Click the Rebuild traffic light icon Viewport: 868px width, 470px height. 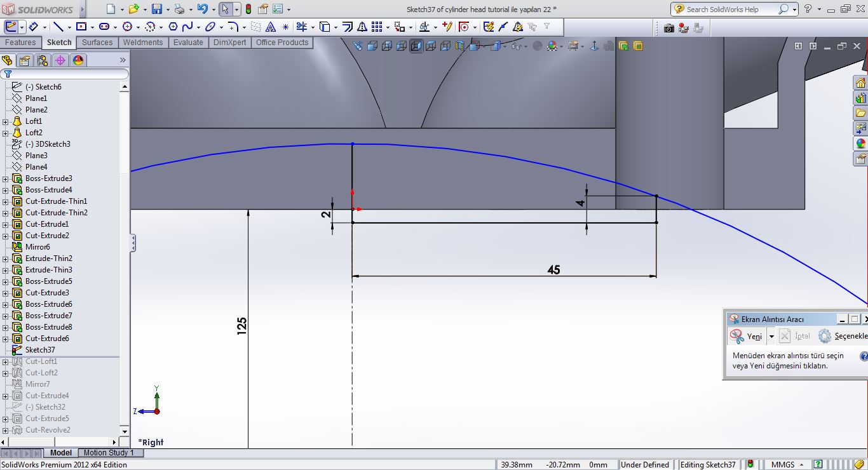(248, 10)
